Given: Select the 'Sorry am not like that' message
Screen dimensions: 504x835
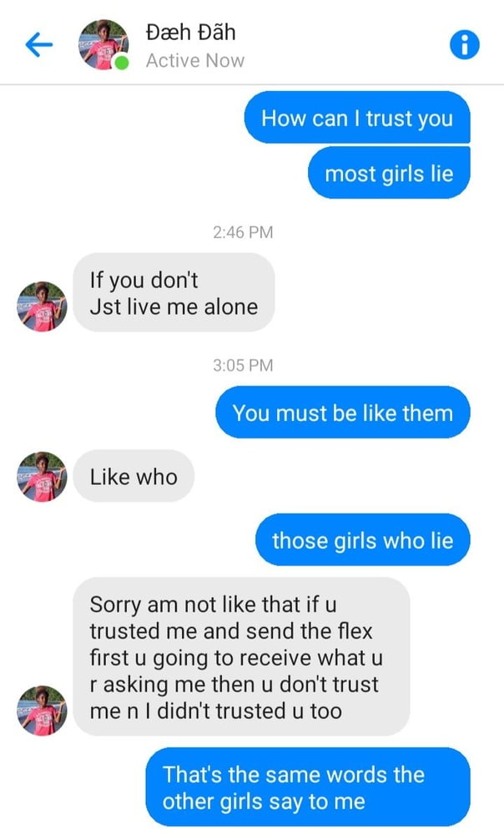Looking at the screenshot, I should [x=241, y=656].
